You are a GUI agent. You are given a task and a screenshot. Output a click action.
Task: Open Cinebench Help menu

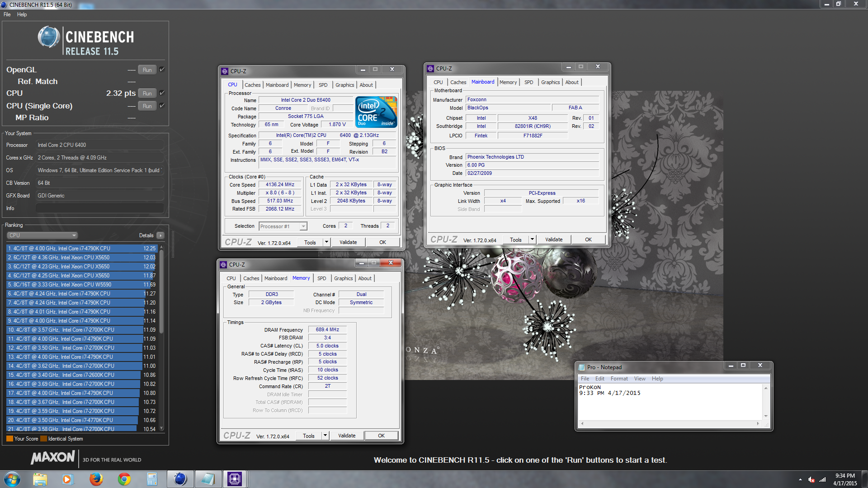pos(22,14)
